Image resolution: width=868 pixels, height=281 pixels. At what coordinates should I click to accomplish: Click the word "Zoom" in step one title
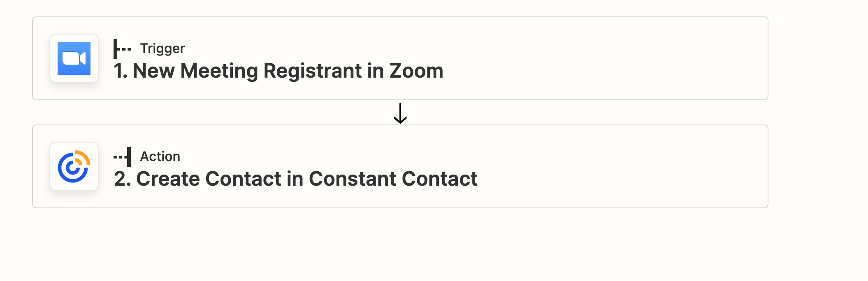pos(416,71)
